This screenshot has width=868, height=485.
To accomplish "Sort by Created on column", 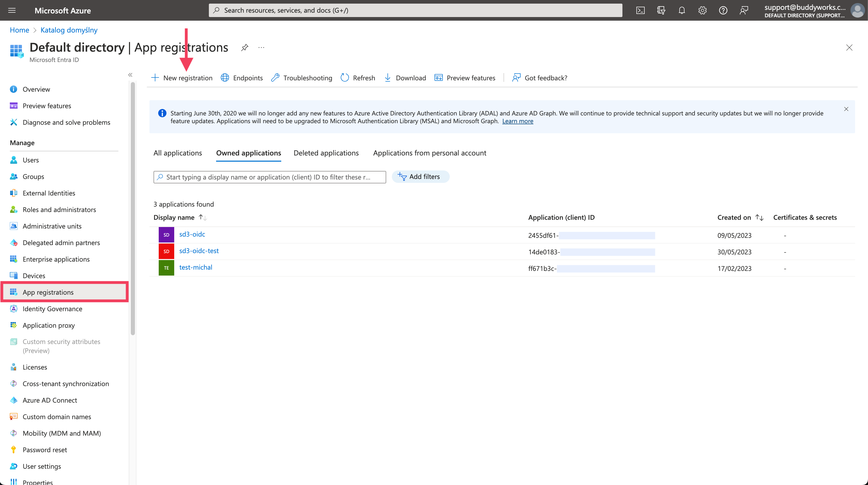I will point(740,217).
